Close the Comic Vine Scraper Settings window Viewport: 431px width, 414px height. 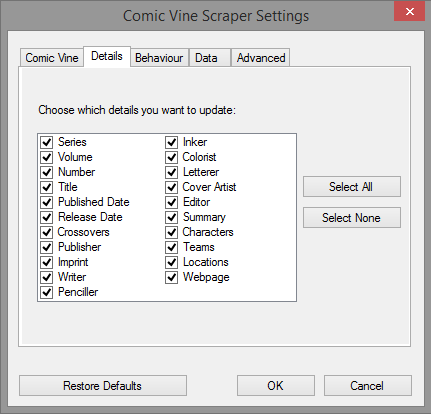[410, 11]
